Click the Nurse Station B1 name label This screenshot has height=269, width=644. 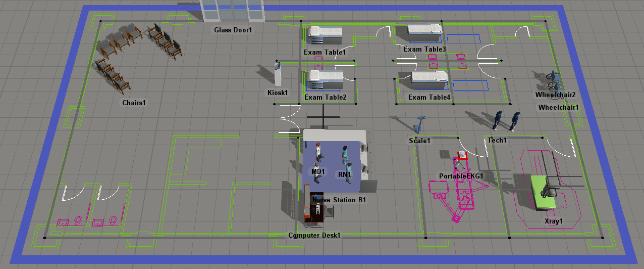pos(339,200)
